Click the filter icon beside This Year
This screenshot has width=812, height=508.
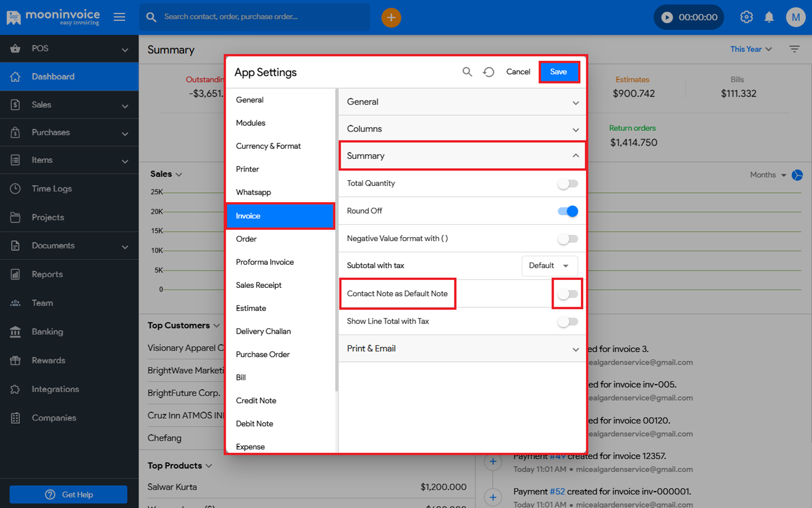[x=795, y=49]
